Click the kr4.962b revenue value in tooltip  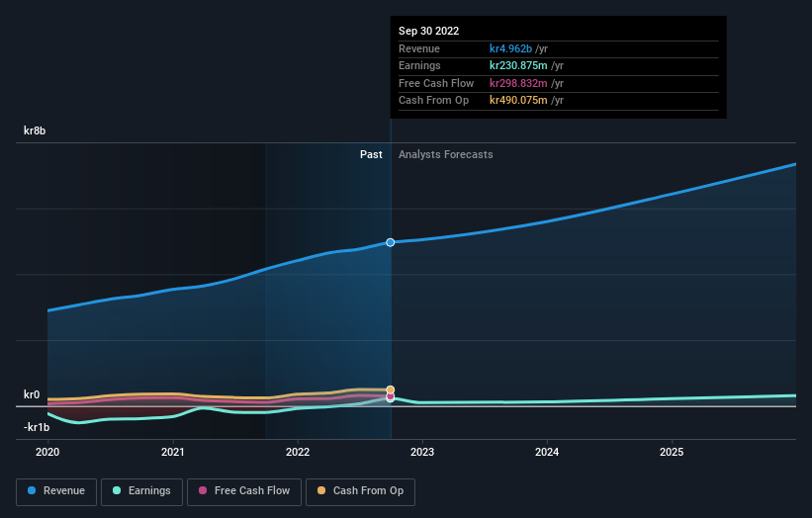pyautogui.click(x=510, y=48)
